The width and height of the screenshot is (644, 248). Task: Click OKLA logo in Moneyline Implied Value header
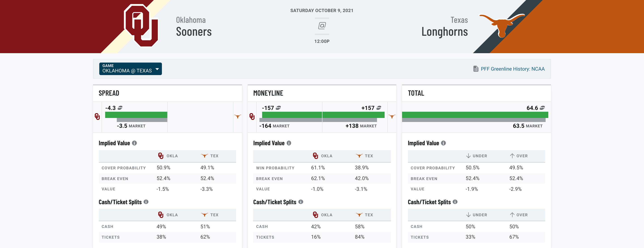[x=316, y=156]
